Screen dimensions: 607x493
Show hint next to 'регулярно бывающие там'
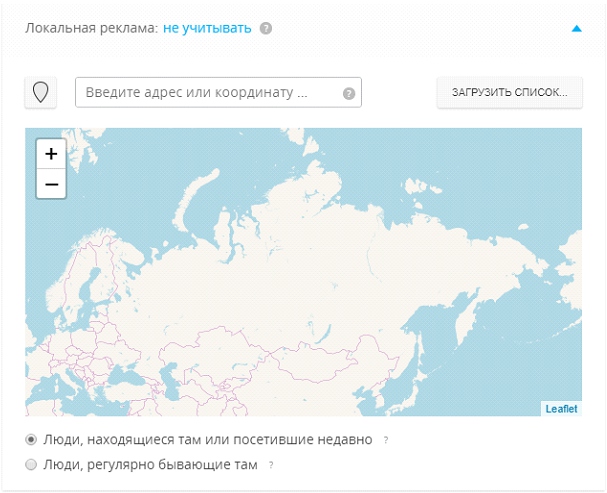271,465
